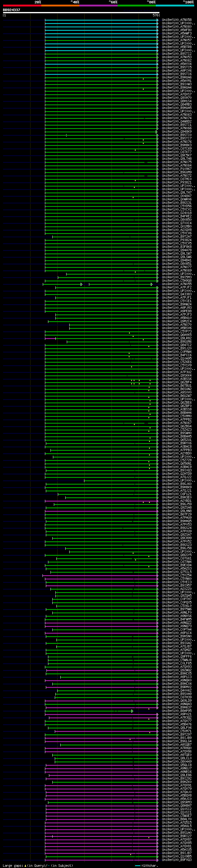Select the UniRef100_A7NX74 label
Viewport: 197px width, 868px height.
tap(177, 118)
